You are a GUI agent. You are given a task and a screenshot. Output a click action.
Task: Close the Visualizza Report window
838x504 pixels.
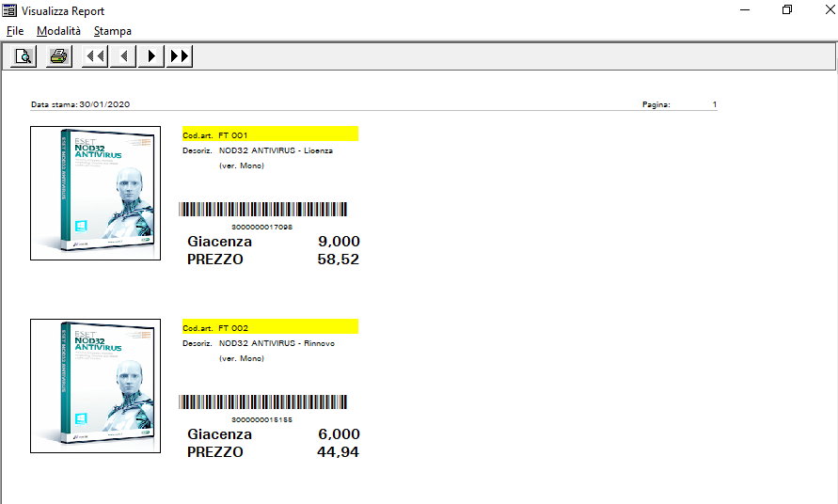[x=830, y=10]
